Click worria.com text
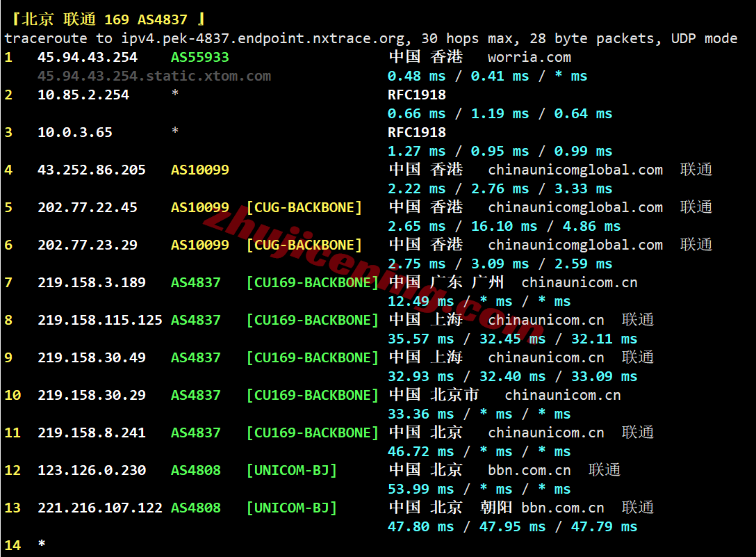 point(529,58)
